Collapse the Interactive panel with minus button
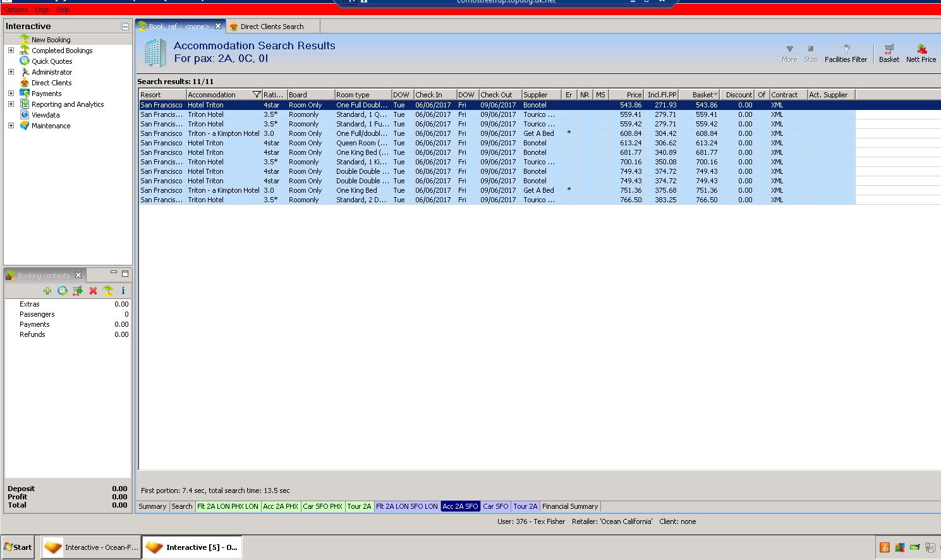The image size is (941, 560). pyautogui.click(x=125, y=27)
